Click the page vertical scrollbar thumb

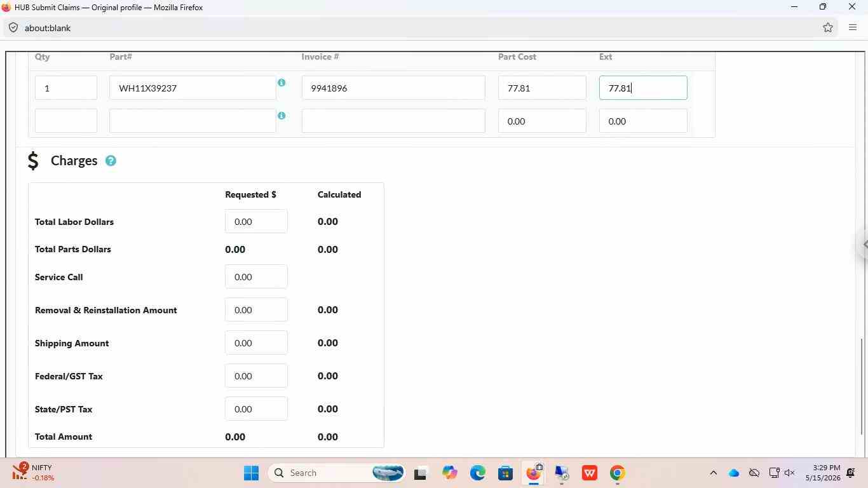[x=862, y=386]
